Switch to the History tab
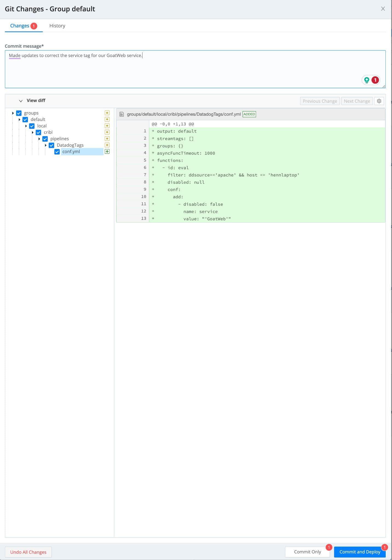Viewport: 392px width, 560px height. (x=57, y=26)
